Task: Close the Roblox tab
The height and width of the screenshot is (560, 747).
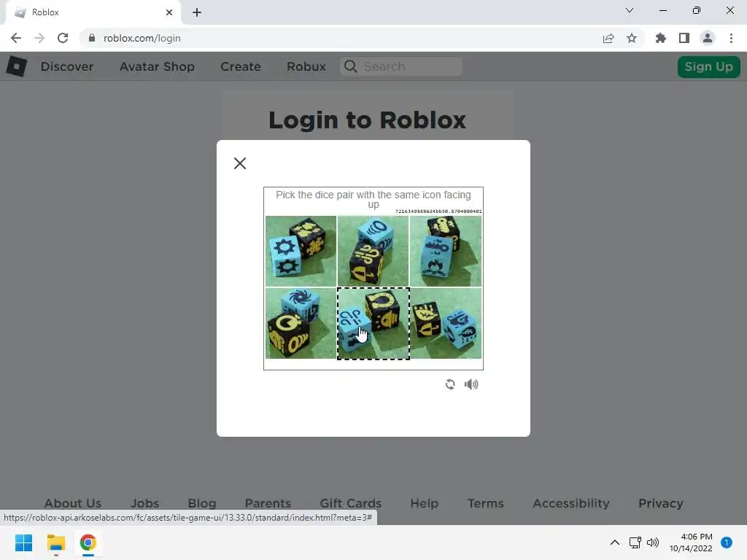Action: (x=169, y=12)
